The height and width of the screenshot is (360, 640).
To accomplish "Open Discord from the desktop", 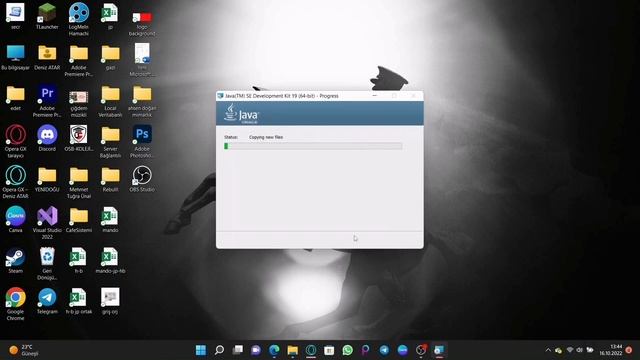I will point(47,138).
